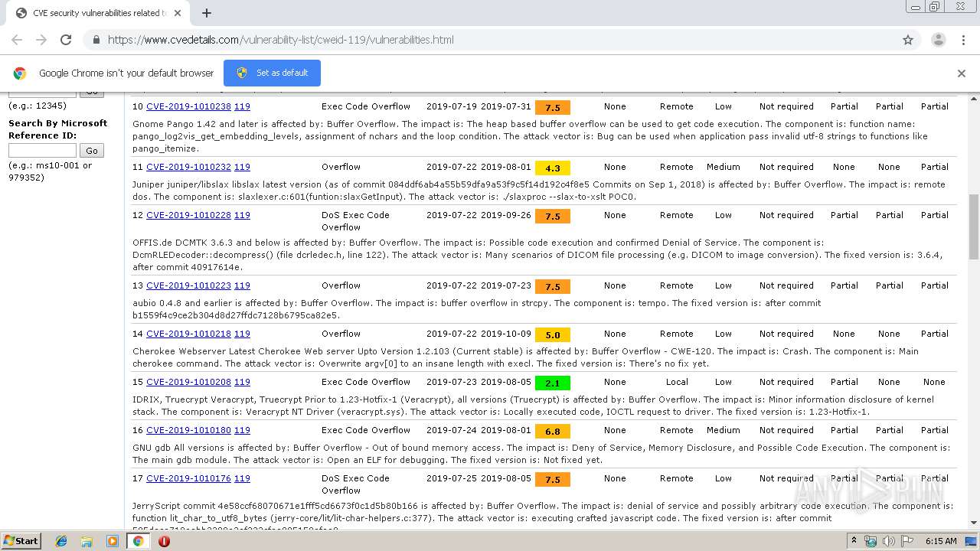The image size is (980, 551).
Task: Dismiss the default browser notification bar
Action: 961,73
